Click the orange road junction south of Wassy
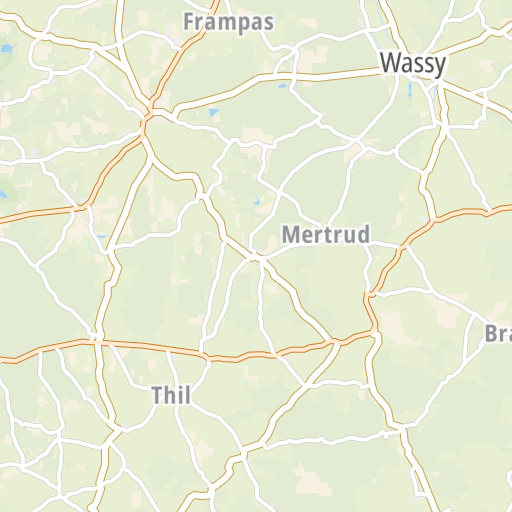 (x=432, y=220)
